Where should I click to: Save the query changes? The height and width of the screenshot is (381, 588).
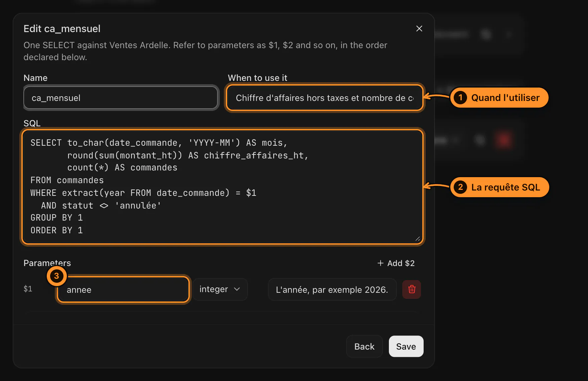[x=406, y=347]
